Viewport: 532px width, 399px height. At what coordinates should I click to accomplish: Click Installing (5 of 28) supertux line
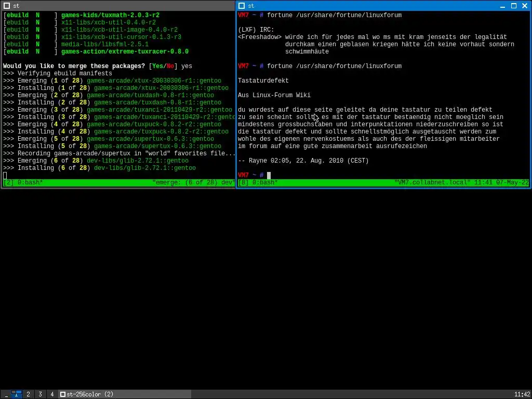coord(112,146)
